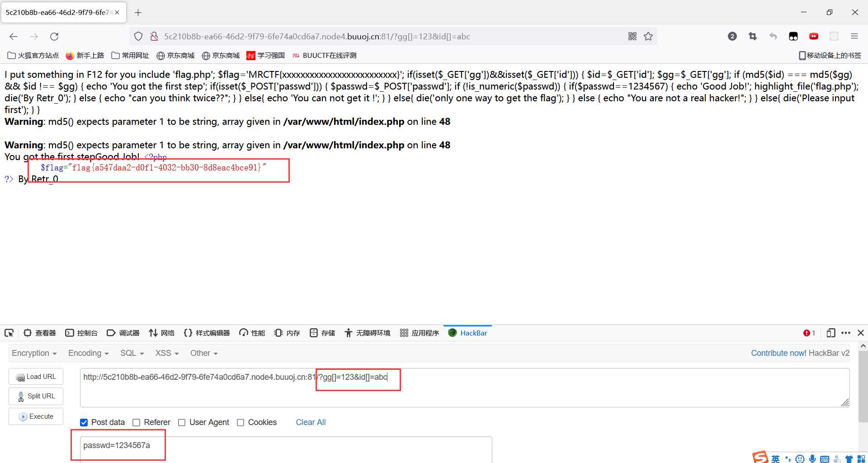Switch to the 存储 devtools tab
This screenshot has width=868, height=463.
[x=322, y=333]
